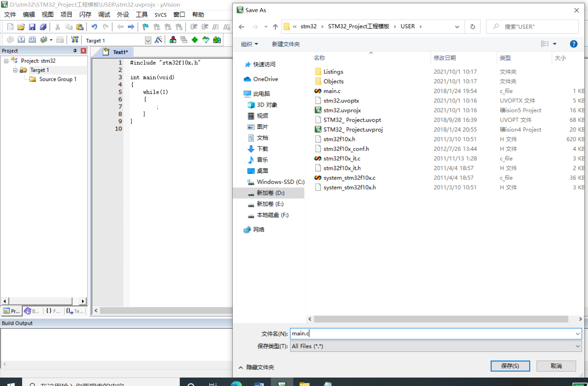Click the New file icon in µVision toolbar
The width and height of the screenshot is (588, 386).
pyautogui.click(x=10, y=27)
